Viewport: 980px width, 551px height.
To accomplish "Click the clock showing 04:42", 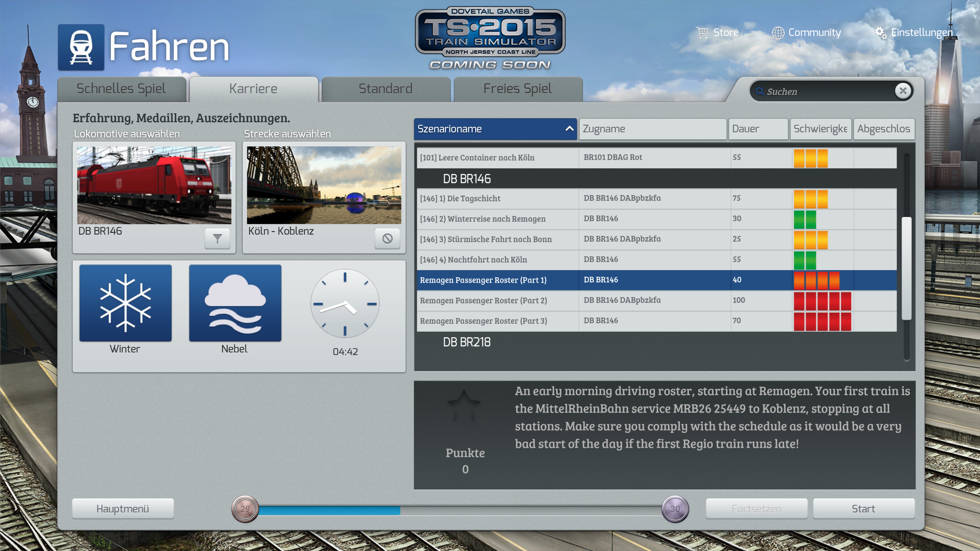I will coord(345,304).
